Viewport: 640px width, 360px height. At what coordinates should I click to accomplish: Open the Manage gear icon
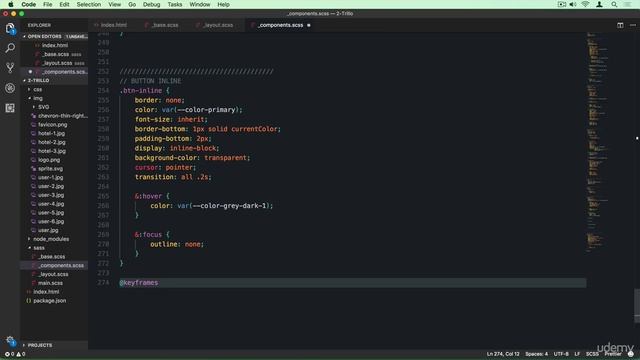[10, 340]
